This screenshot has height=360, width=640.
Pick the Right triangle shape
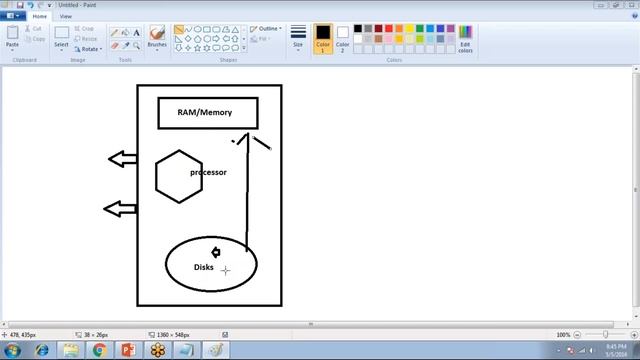pyautogui.click(x=179, y=39)
